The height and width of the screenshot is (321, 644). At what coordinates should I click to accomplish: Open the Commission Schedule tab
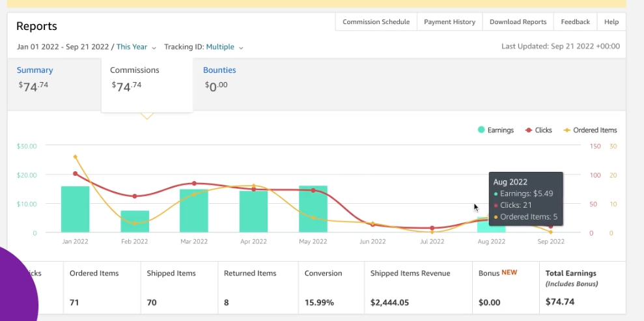pyautogui.click(x=376, y=21)
